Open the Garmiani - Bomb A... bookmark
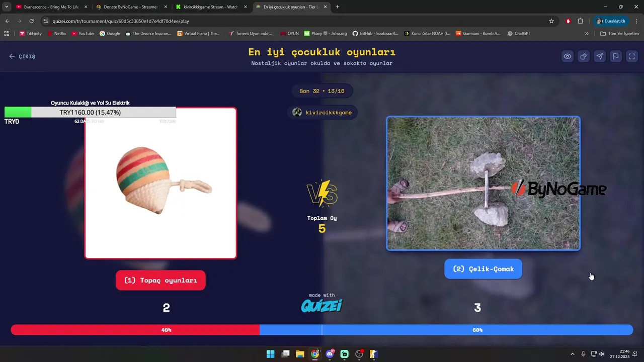 (478, 33)
